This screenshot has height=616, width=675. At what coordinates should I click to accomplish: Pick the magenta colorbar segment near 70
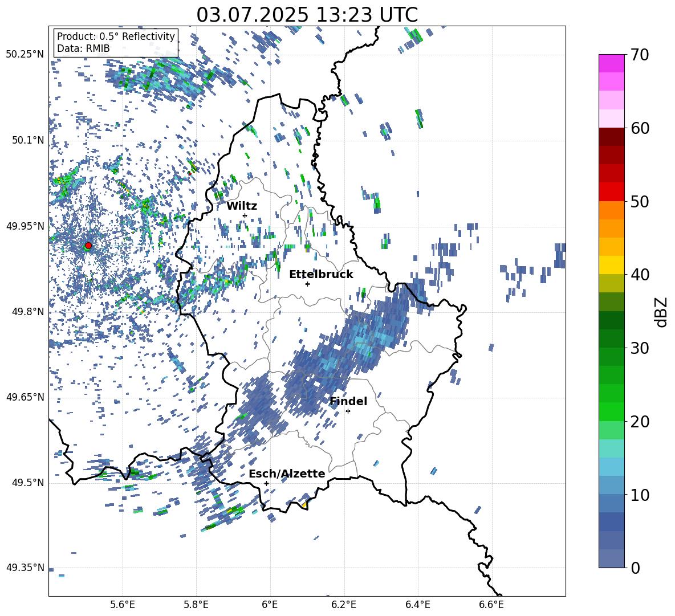click(x=612, y=64)
